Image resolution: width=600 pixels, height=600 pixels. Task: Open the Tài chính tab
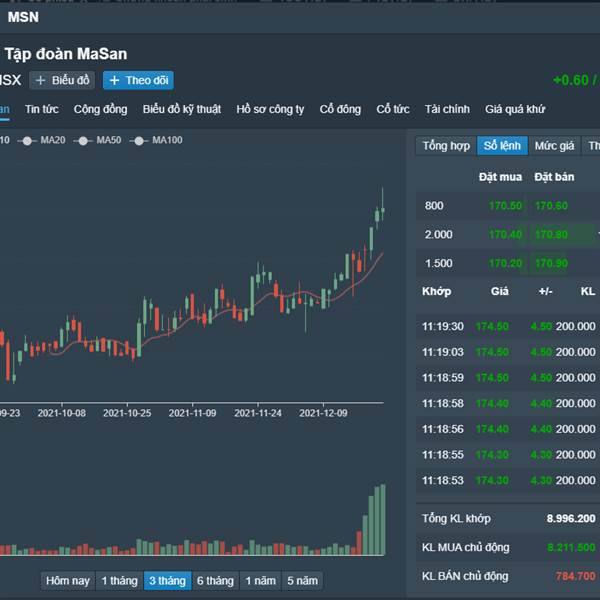tap(447, 109)
